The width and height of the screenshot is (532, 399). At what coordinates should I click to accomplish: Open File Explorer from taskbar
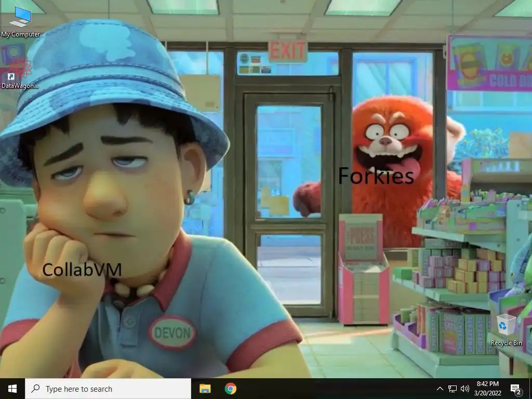coord(205,389)
